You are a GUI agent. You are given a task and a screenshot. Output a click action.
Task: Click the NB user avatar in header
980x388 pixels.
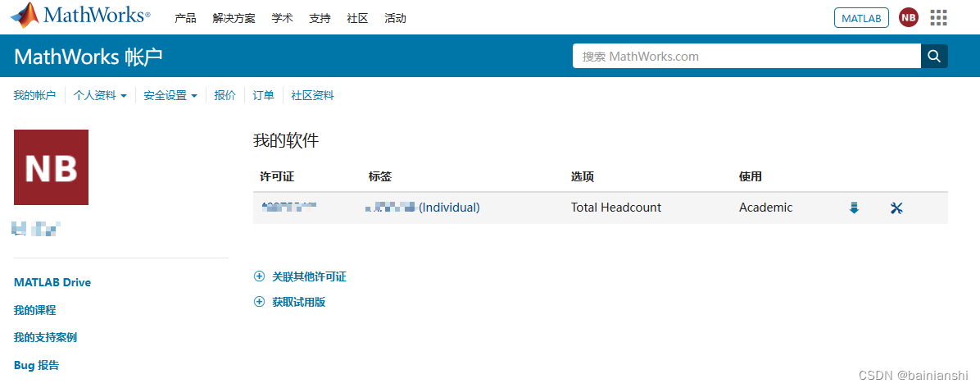(x=908, y=18)
